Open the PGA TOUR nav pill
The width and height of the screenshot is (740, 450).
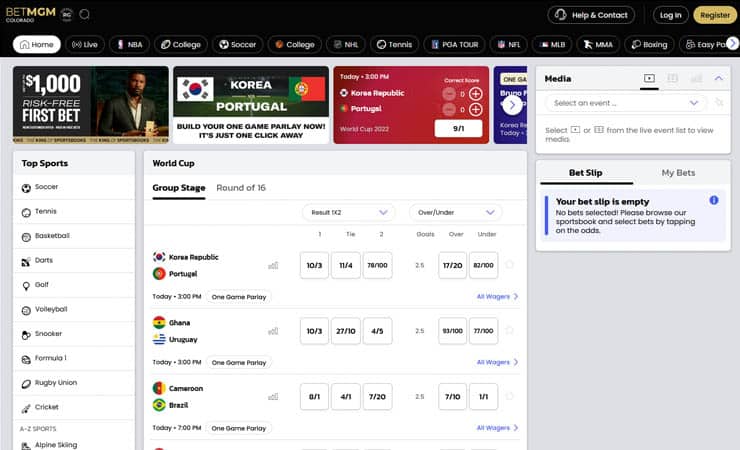tap(454, 44)
